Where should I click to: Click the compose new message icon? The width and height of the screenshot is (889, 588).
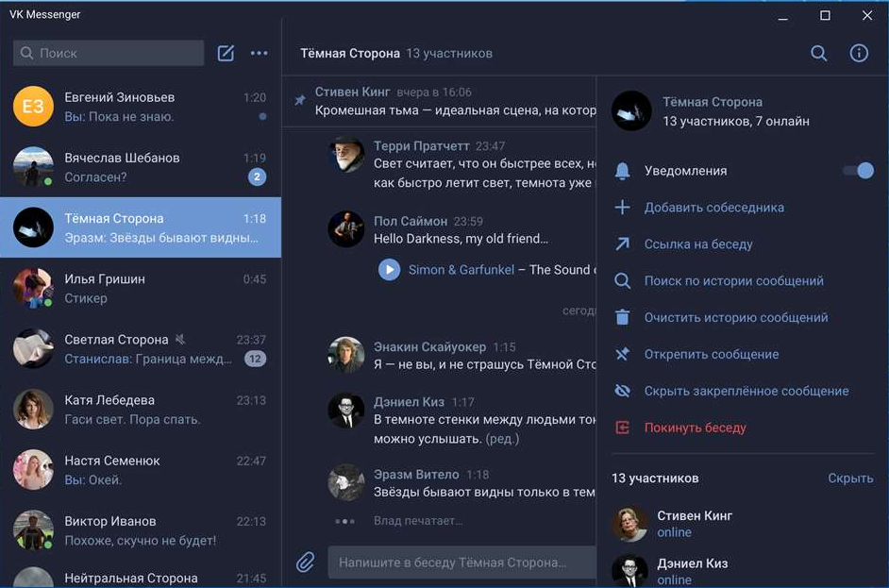point(226,53)
